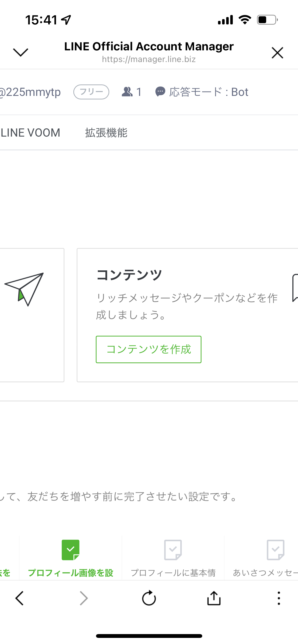Open the 拡張機能 tab
Viewport: 298px width, 644px height.
(x=106, y=133)
